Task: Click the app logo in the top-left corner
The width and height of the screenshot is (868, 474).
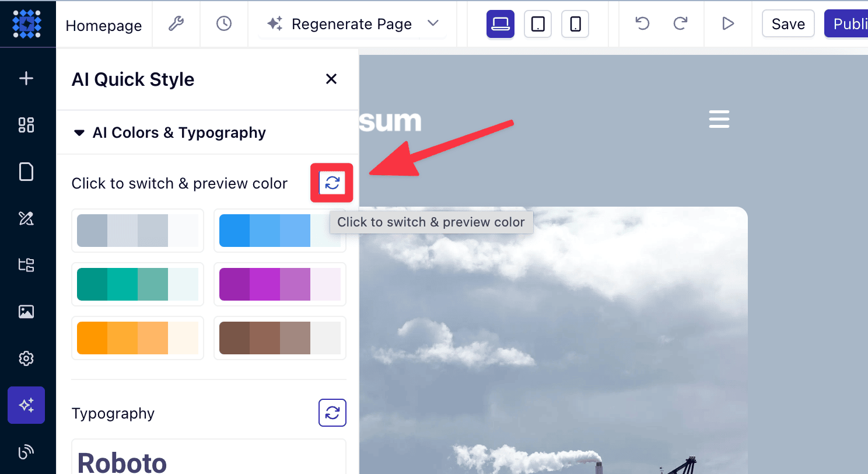Action: 27,24
